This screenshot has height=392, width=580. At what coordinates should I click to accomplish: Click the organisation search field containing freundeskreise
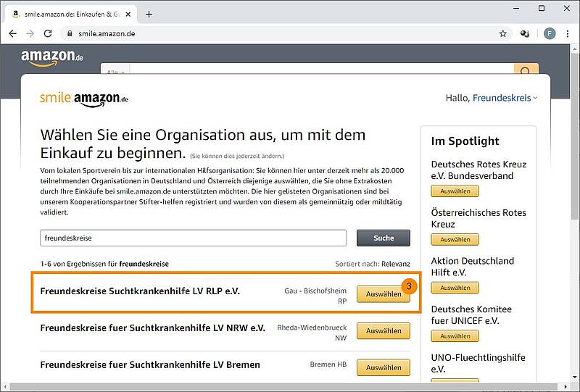tap(193, 238)
